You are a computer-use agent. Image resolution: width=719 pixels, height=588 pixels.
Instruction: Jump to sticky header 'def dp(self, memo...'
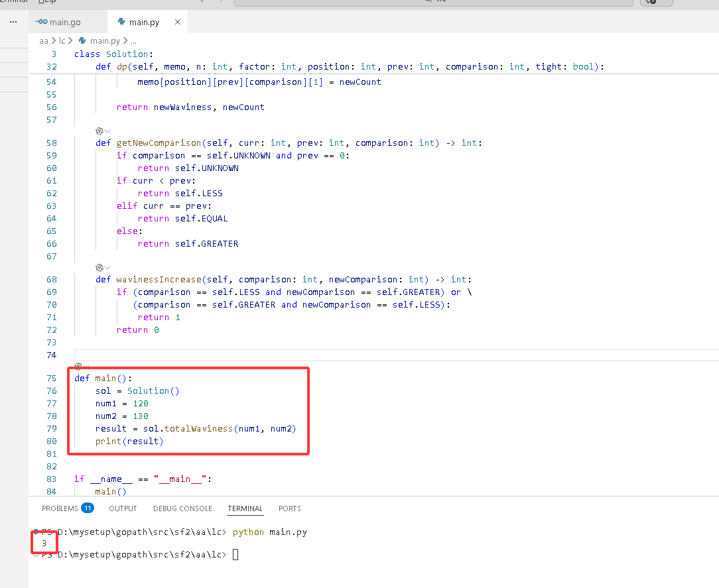click(350, 67)
